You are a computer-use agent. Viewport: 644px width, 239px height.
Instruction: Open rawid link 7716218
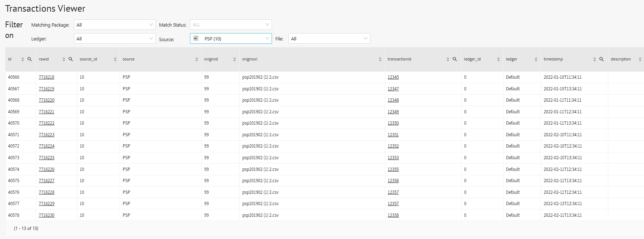coord(47,77)
